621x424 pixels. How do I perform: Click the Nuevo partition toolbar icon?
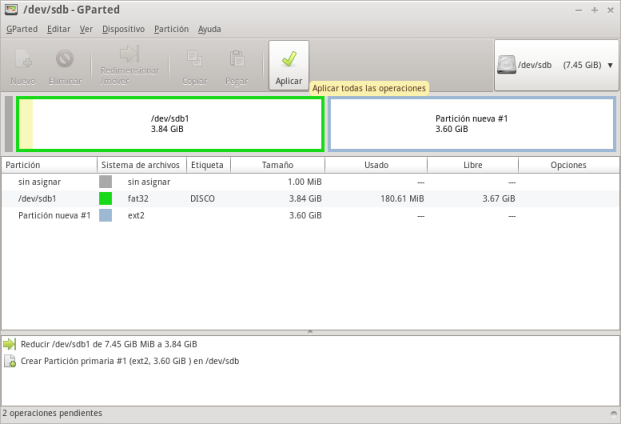[x=23, y=60]
